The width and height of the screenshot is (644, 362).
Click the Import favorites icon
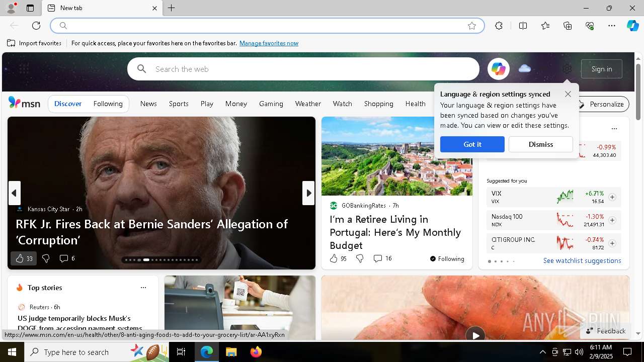11,43
